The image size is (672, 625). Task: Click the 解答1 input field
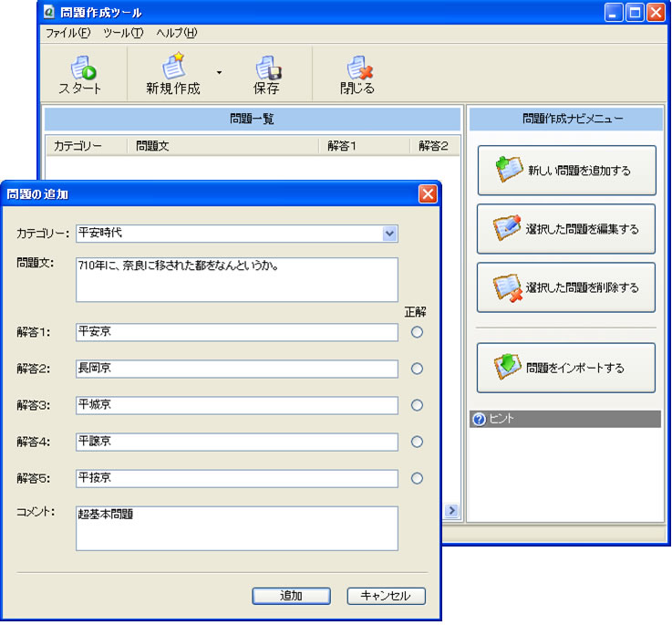point(237,332)
